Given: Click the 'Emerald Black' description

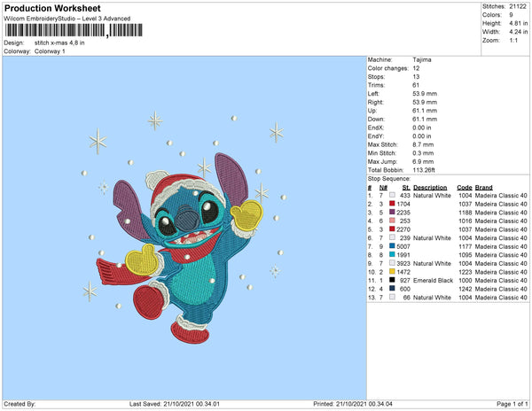Looking at the screenshot, I should 434,280.
